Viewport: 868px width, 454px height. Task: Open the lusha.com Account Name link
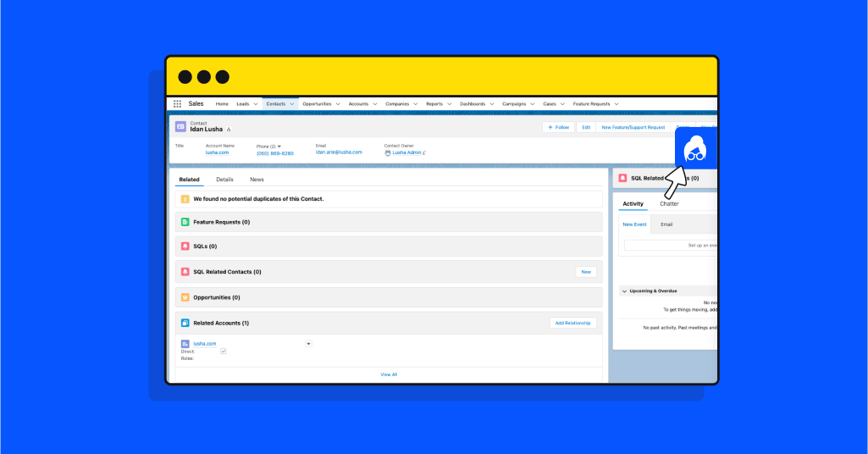coord(217,152)
